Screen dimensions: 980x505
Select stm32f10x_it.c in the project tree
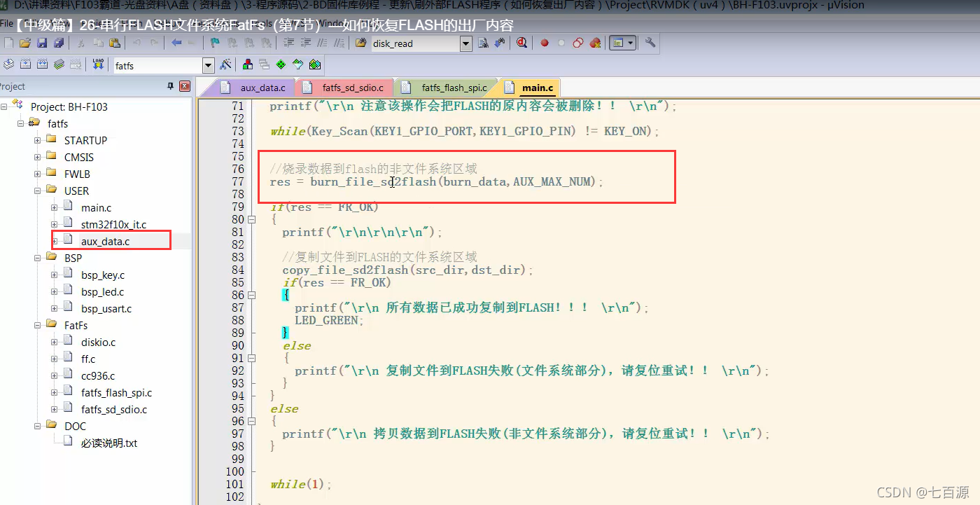(113, 225)
